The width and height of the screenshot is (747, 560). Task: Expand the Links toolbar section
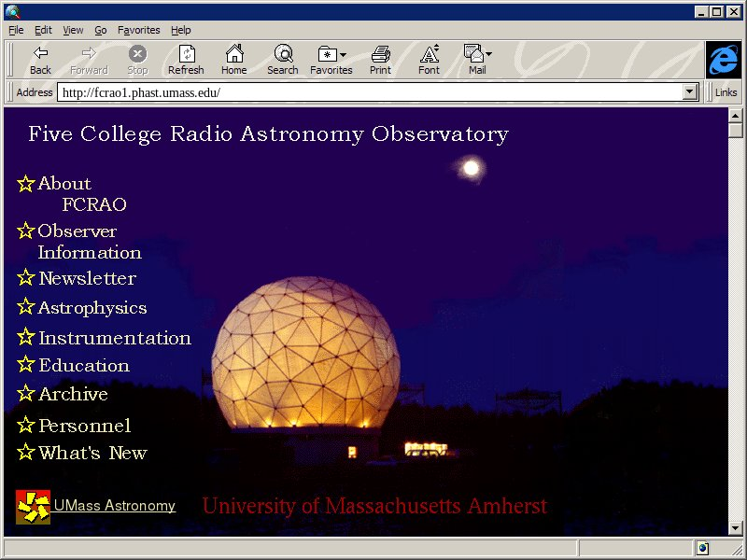(x=726, y=92)
